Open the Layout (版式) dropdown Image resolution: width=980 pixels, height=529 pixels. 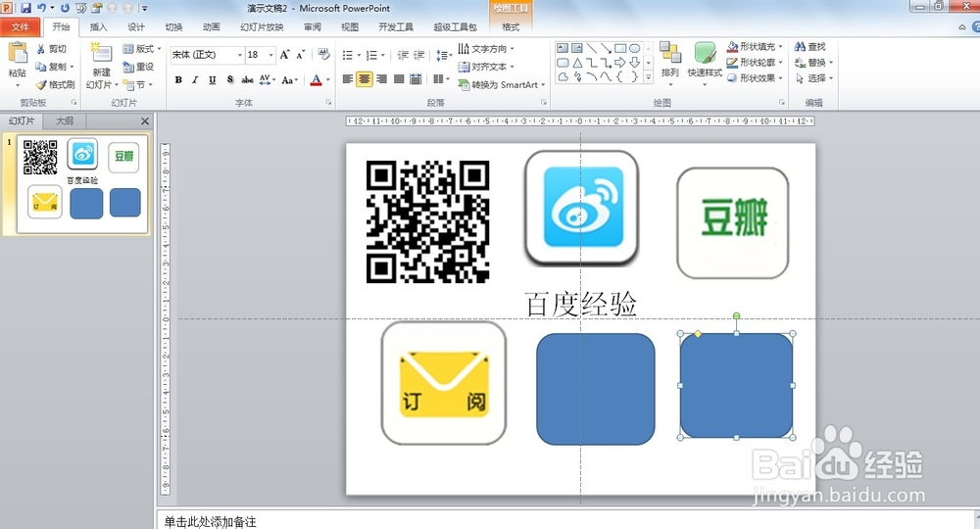click(142, 49)
